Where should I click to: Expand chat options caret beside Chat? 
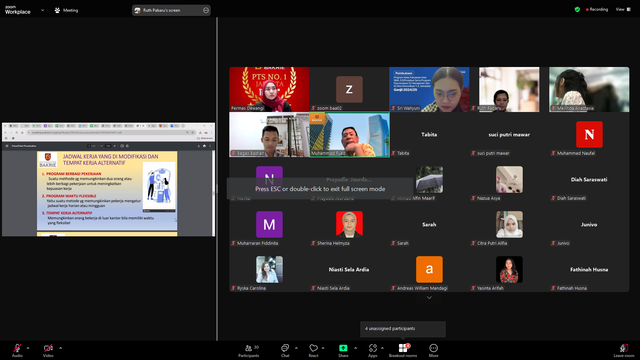tap(296, 348)
